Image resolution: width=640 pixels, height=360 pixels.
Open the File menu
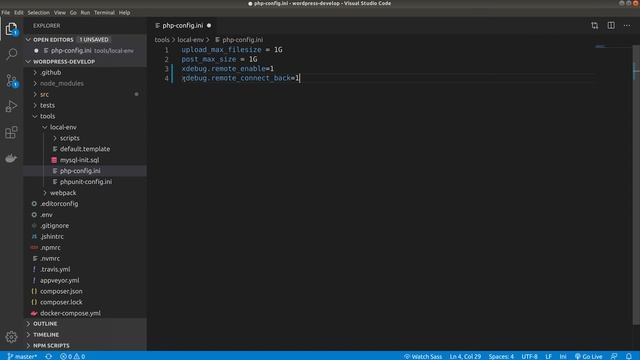coord(6,13)
